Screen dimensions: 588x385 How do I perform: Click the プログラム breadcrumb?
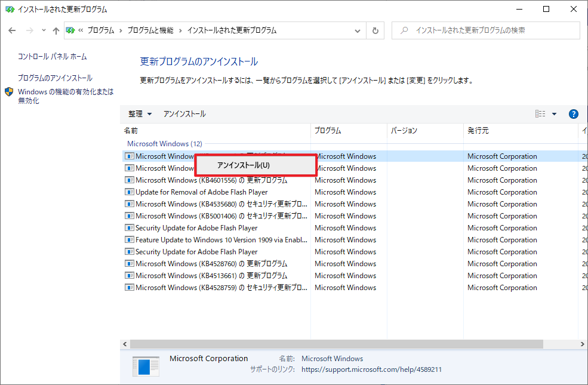tap(100, 30)
